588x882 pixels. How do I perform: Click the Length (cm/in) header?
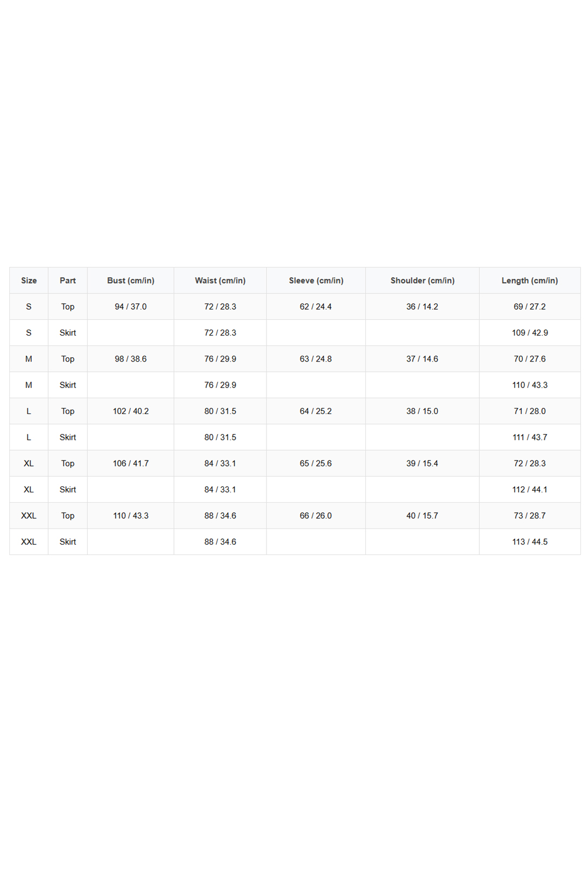click(x=530, y=280)
